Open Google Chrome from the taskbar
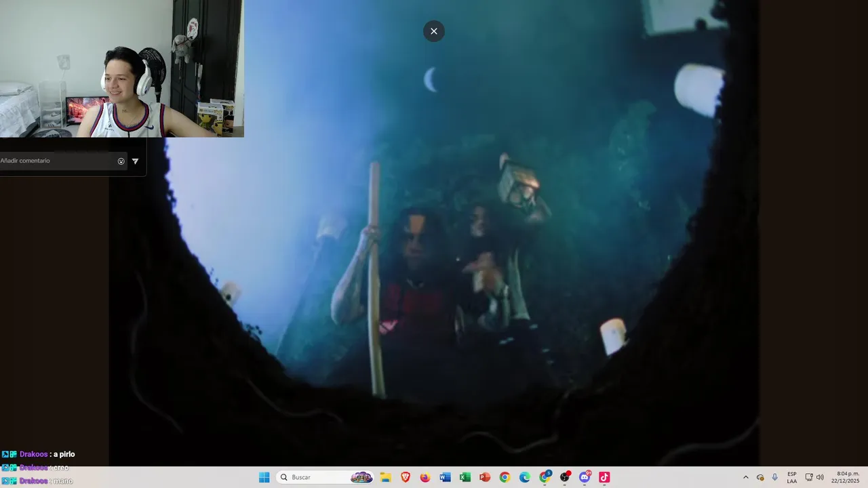The height and width of the screenshot is (488, 868). tap(505, 477)
